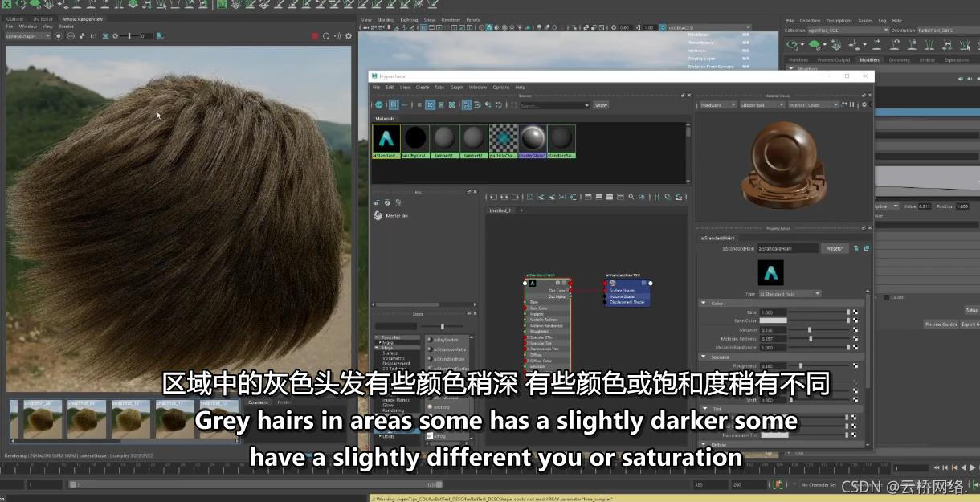Select the aiStandardHair material swatch in Hypershade browser
The width and height of the screenshot is (980, 502).
click(386, 141)
